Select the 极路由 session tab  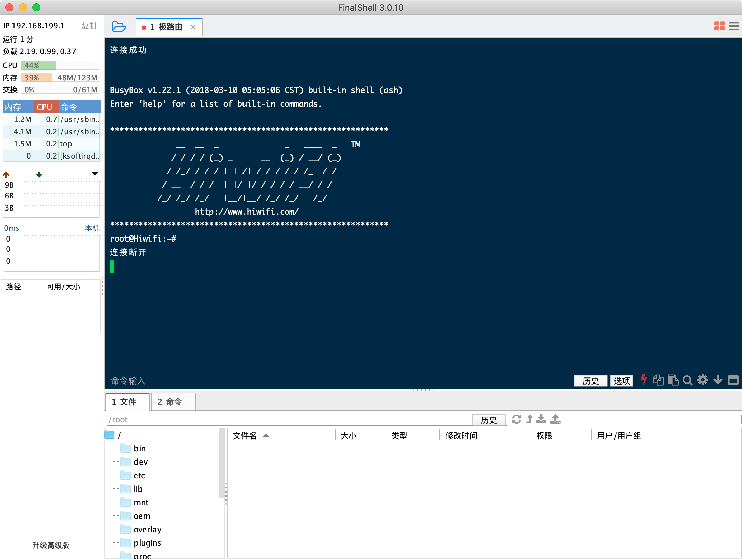click(x=167, y=27)
